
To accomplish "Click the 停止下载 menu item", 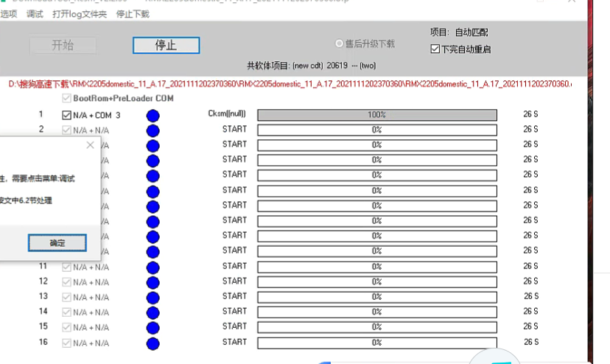I will (x=133, y=15).
